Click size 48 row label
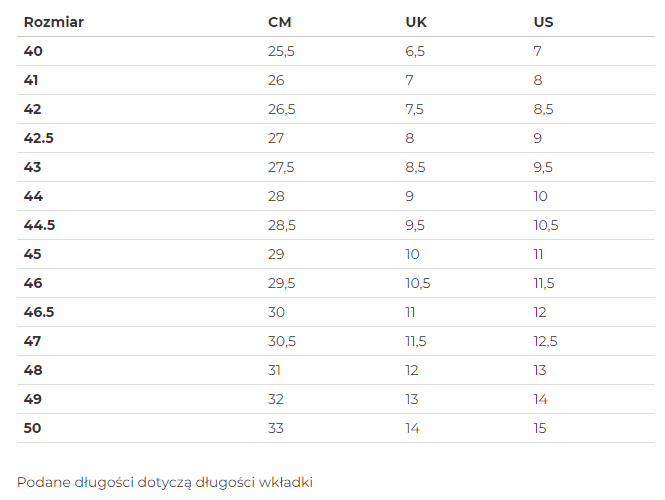 coord(33,370)
